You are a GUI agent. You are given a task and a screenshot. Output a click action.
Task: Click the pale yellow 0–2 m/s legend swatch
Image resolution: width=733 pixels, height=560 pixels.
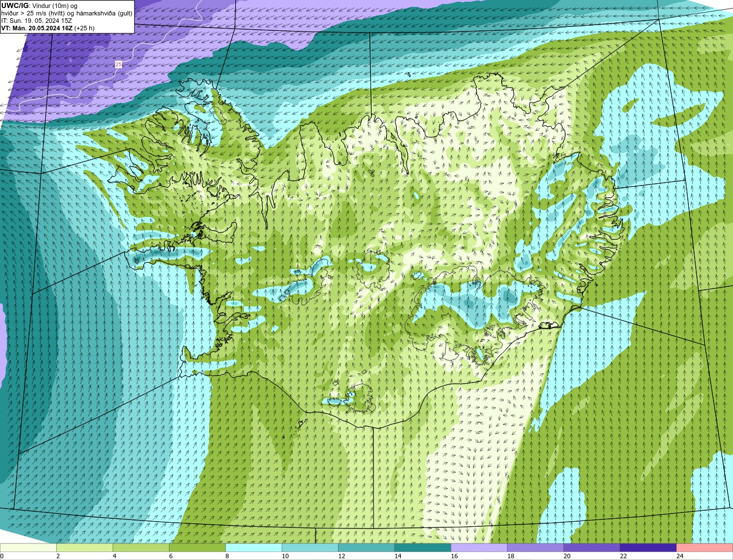tap(29, 547)
